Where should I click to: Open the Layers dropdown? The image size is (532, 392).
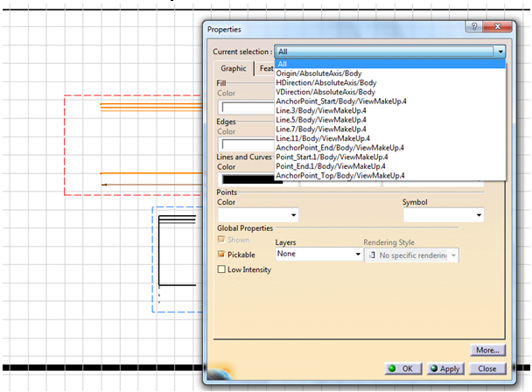318,254
